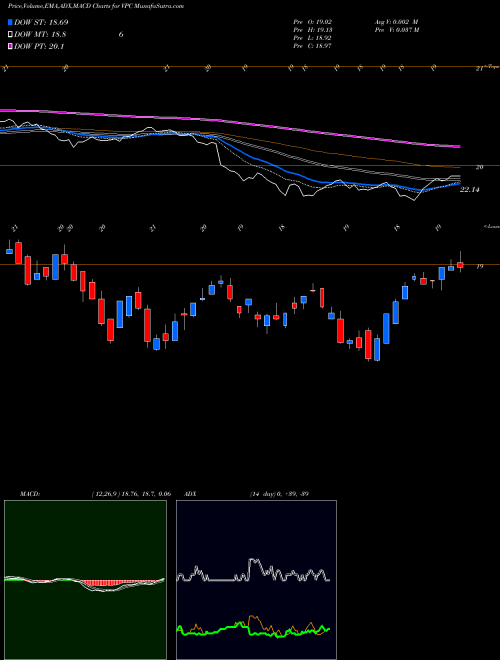Open the green MACD indicator chart panel
The image size is (500, 660).
[x=85, y=580]
